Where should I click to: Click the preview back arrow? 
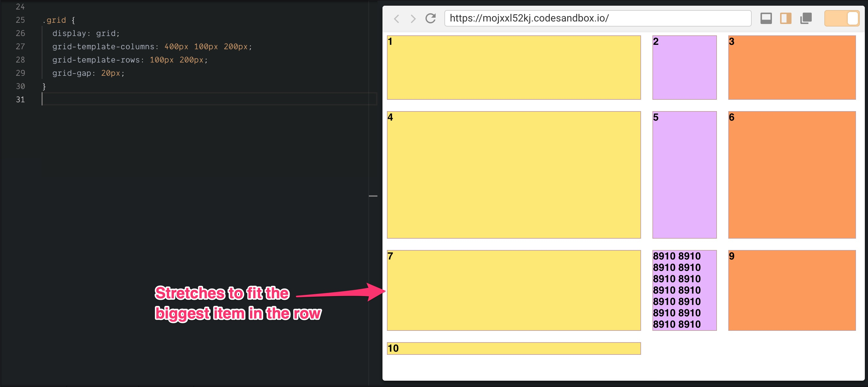397,19
